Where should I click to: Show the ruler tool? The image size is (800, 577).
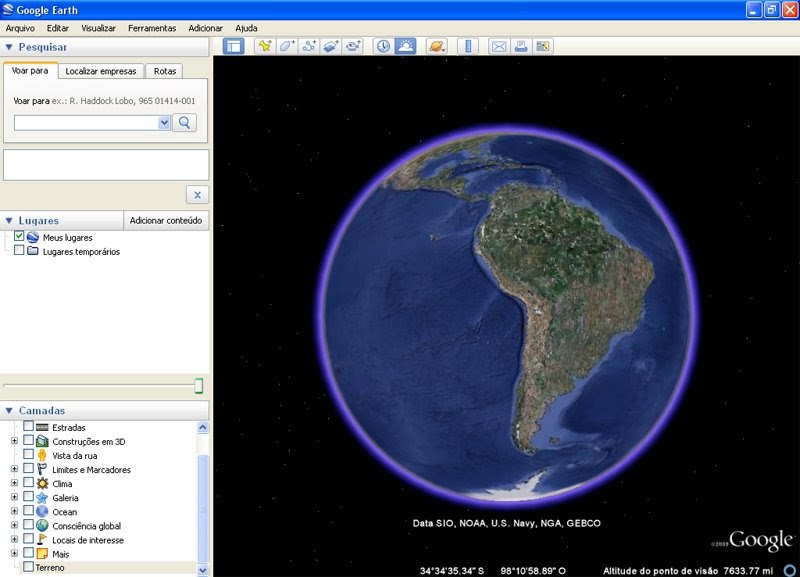click(468, 46)
